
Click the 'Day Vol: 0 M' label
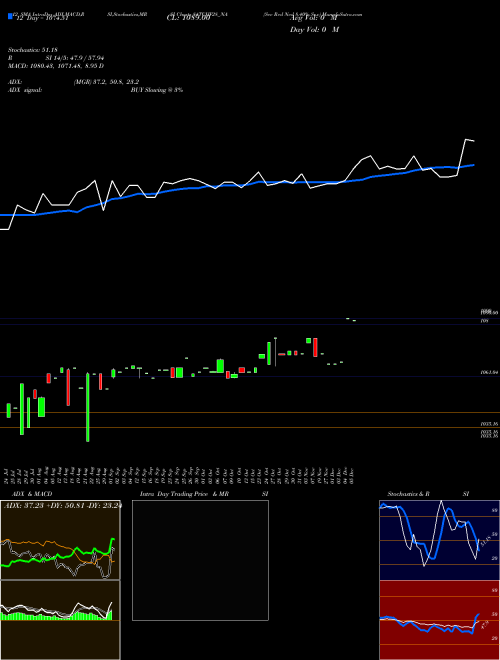[x=314, y=30]
